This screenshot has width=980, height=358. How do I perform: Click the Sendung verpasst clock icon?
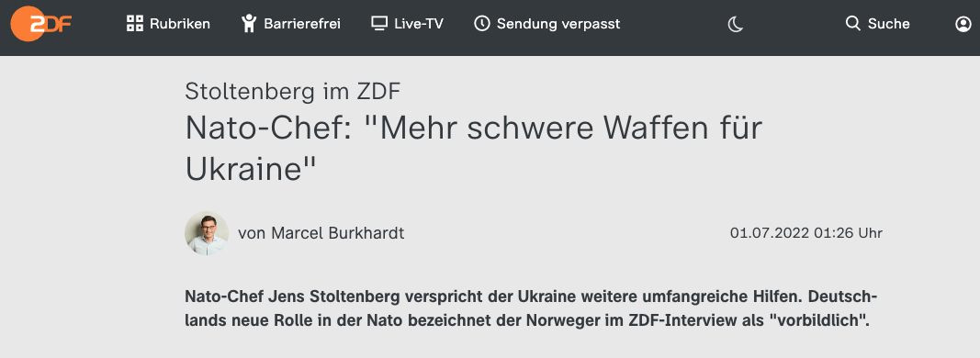[x=481, y=24]
